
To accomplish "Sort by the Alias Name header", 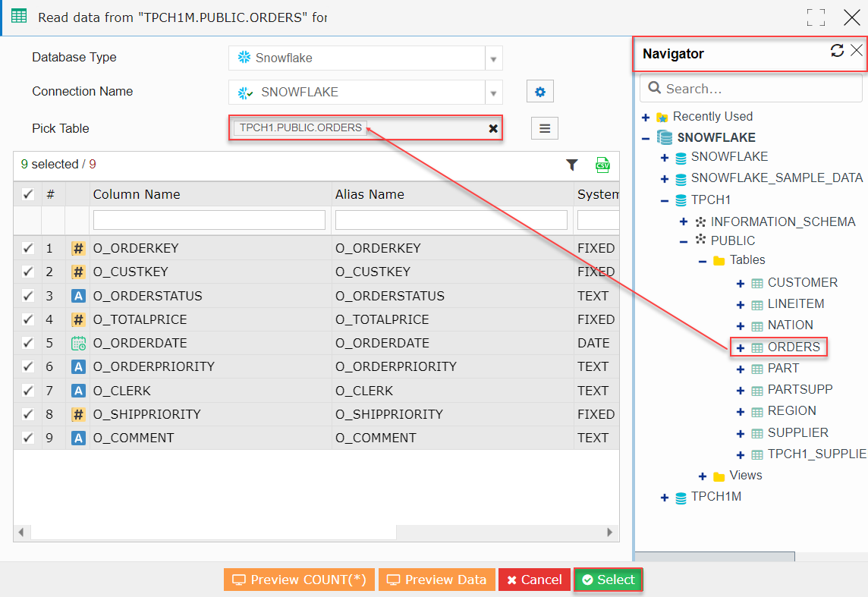I will [370, 194].
